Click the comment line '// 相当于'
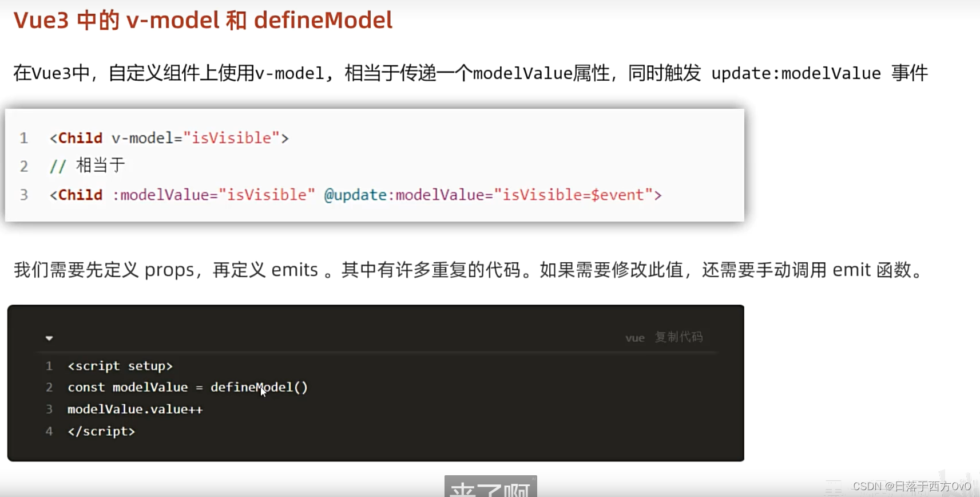This screenshot has width=980, height=497. (87, 166)
